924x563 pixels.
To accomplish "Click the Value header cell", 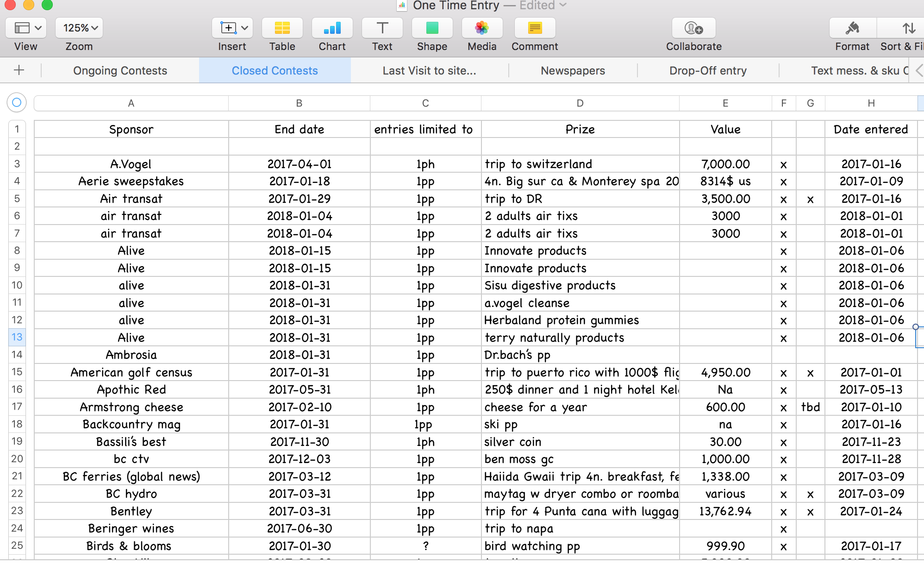I will coord(725,129).
